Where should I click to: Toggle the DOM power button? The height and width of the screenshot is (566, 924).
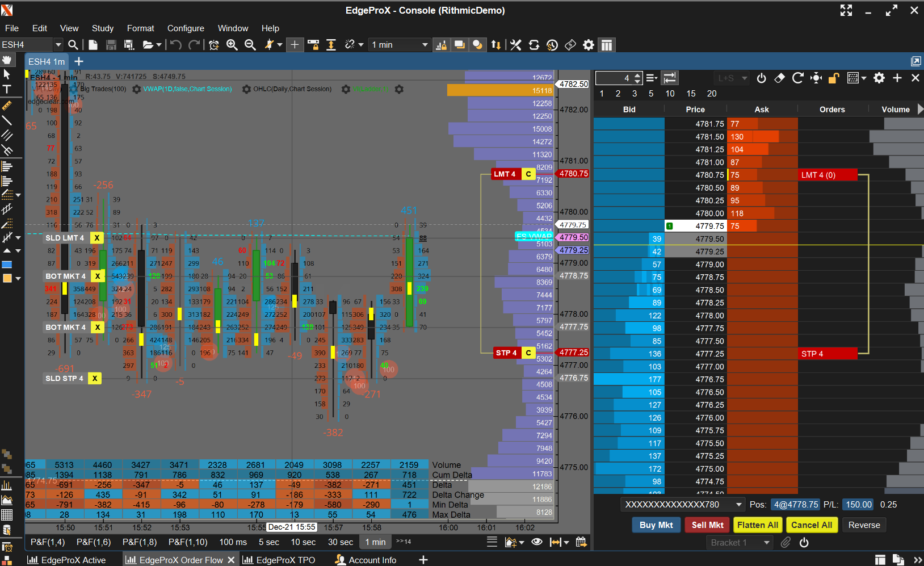coord(761,78)
